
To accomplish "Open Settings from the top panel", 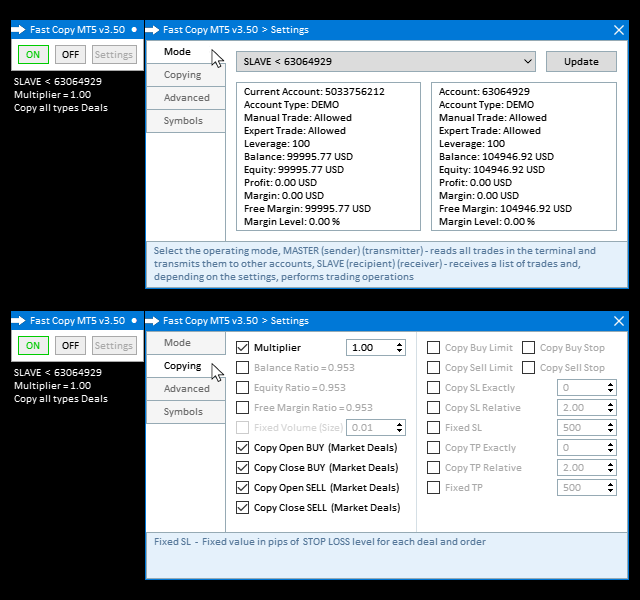I will (x=114, y=55).
